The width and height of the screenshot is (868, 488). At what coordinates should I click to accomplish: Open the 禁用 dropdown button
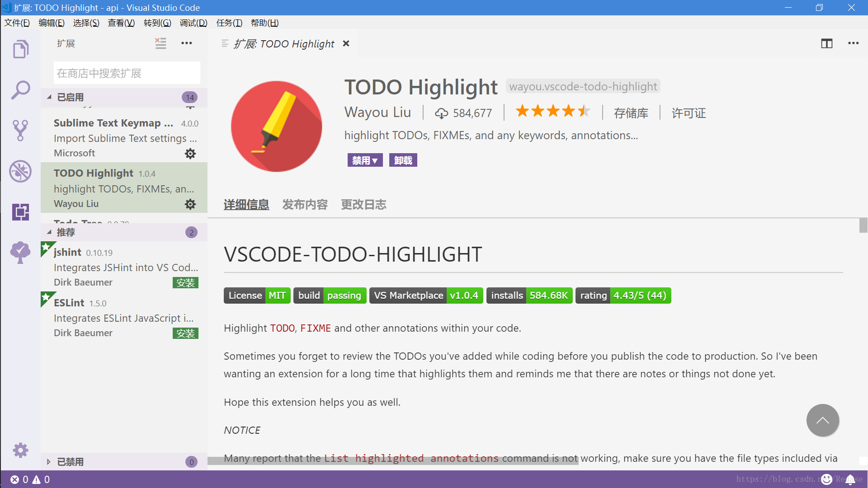click(365, 160)
